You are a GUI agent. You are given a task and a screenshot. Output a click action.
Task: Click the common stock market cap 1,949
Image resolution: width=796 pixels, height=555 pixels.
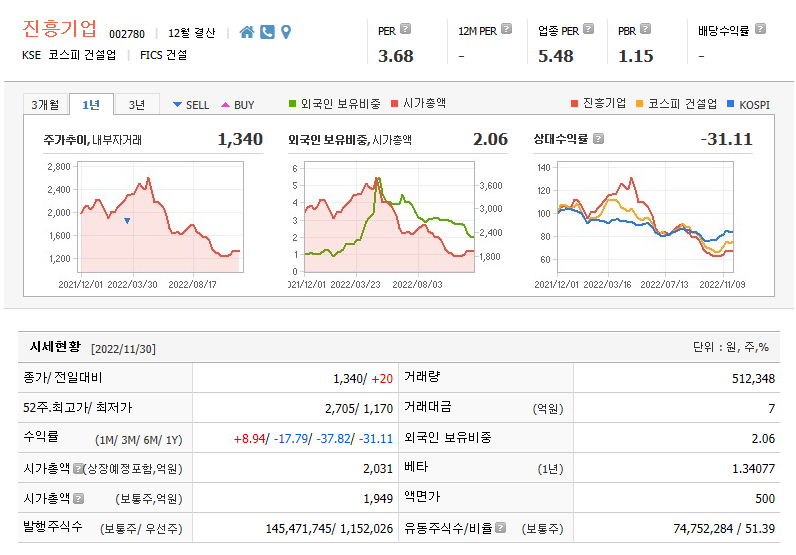coord(378,499)
